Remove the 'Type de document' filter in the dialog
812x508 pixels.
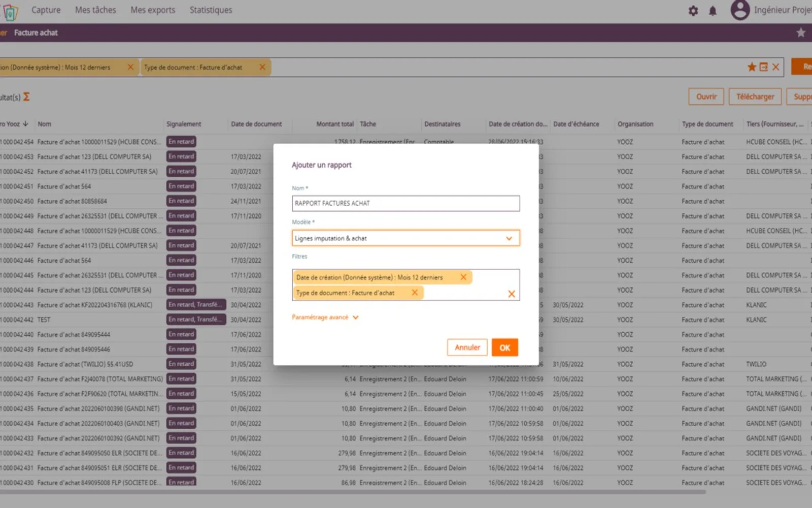click(x=415, y=292)
